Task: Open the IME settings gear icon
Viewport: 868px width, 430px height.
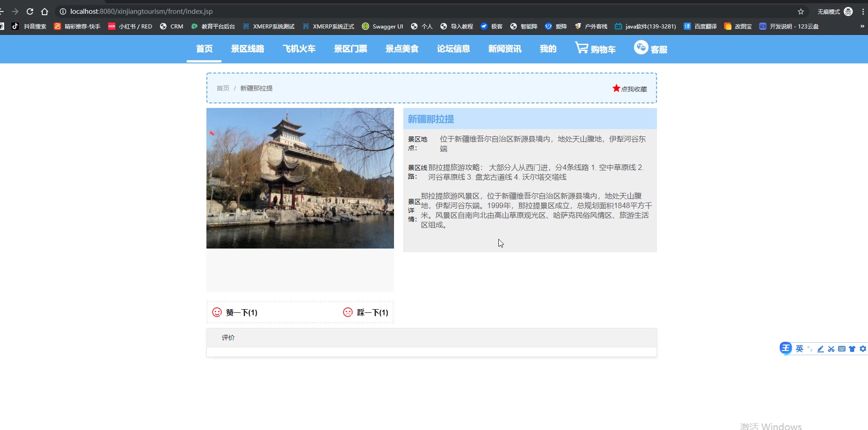Action: [863, 349]
